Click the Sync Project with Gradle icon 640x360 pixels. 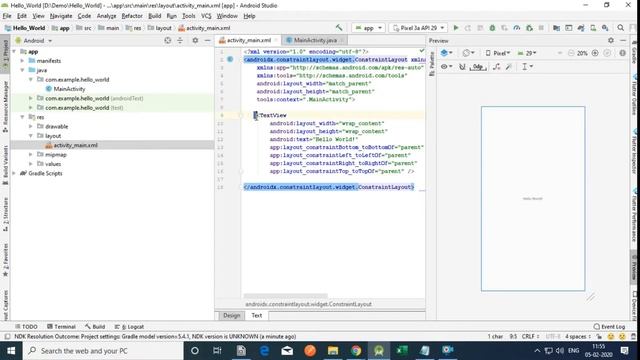click(581, 28)
